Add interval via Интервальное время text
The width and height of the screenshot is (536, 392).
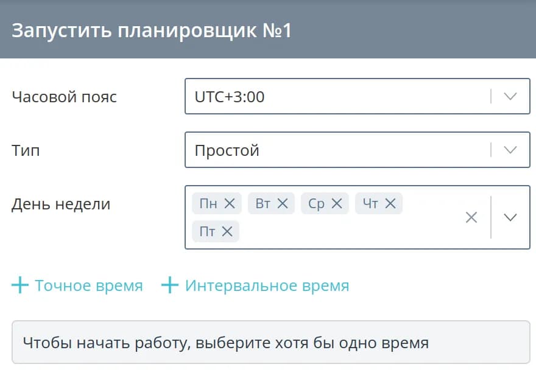click(267, 285)
